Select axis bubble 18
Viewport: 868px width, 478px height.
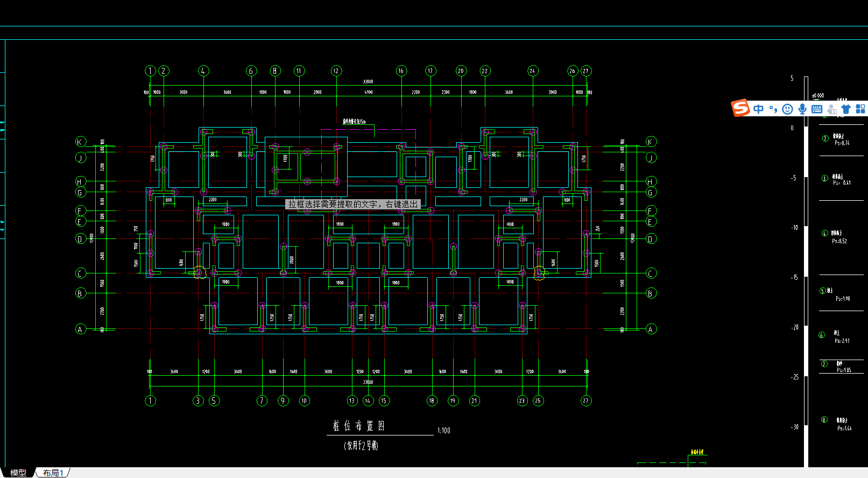coord(432,400)
